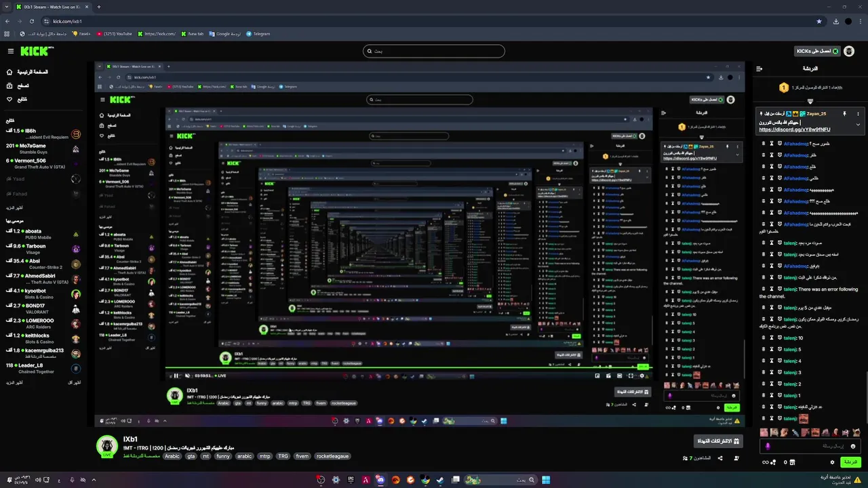Click the browser back arrow
This screenshot has width=868, height=488.
[7, 21]
